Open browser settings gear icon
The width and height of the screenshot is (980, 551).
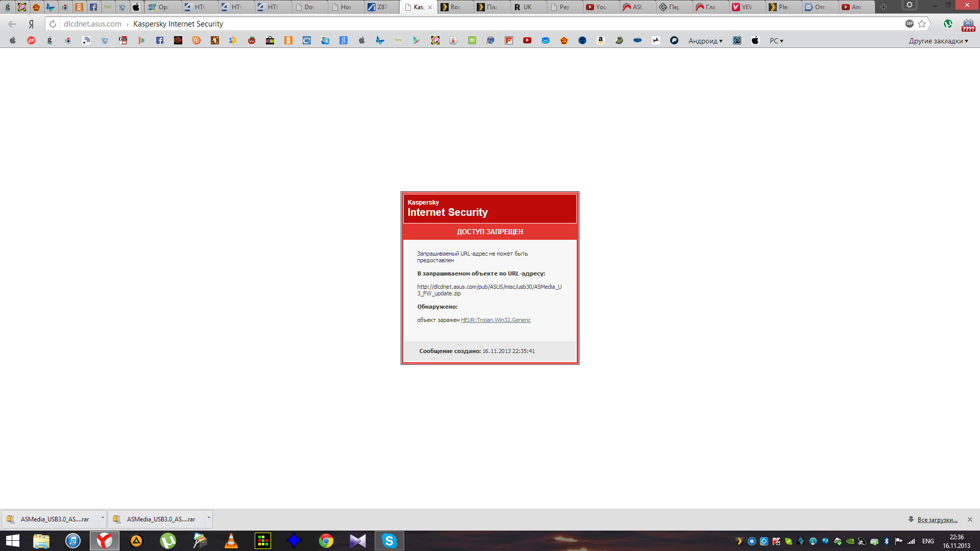[910, 5]
